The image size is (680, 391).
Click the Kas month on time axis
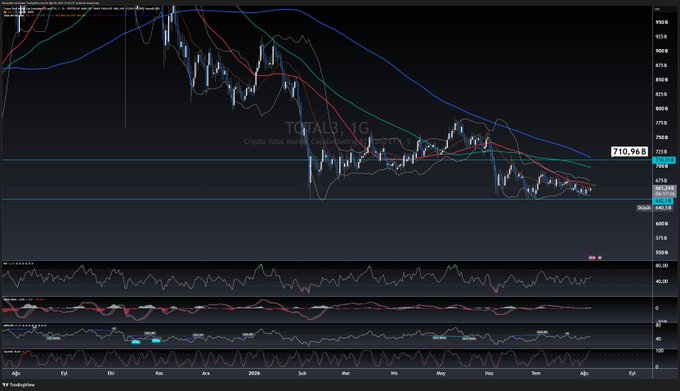[159, 373]
